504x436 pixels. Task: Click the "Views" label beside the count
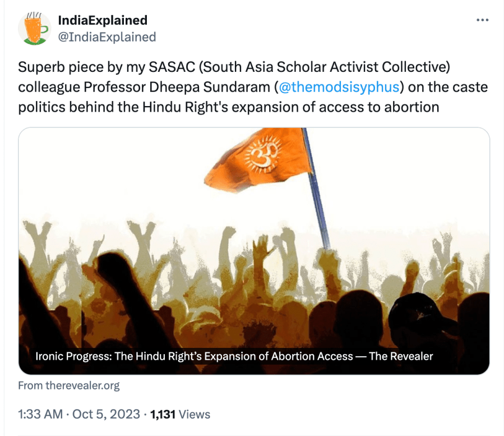pyautogui.click(x=195, y=414)
